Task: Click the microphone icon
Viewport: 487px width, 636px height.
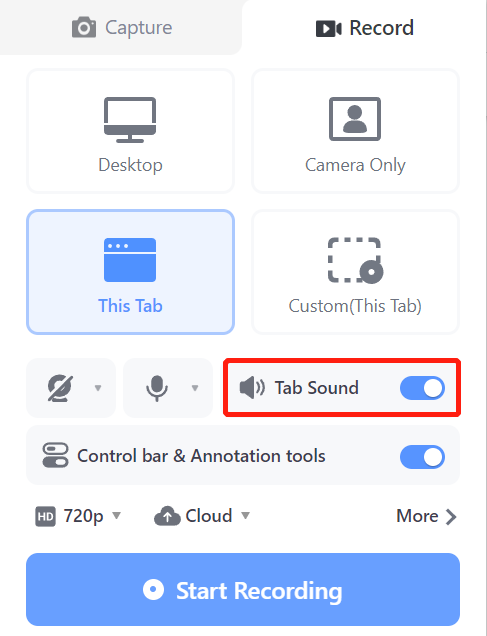Action: pos(157,388)
